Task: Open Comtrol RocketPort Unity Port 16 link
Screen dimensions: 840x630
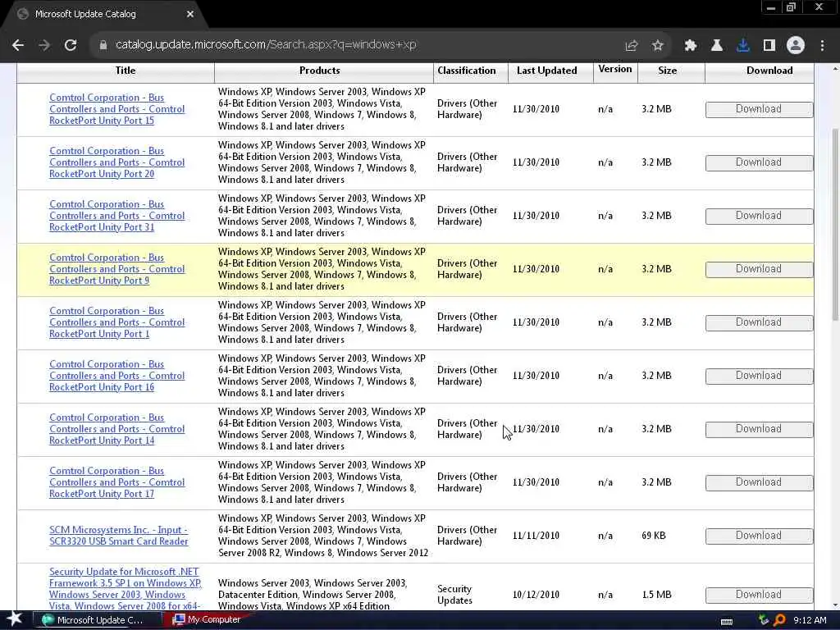Action: 116,376
